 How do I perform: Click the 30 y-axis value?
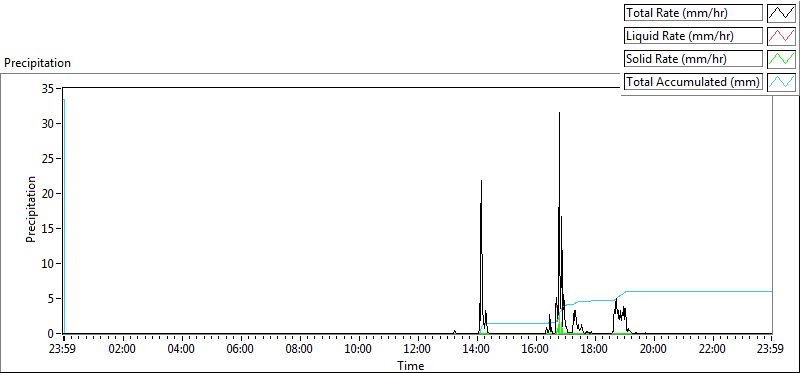pyautogui.click(x=48, y=123)
